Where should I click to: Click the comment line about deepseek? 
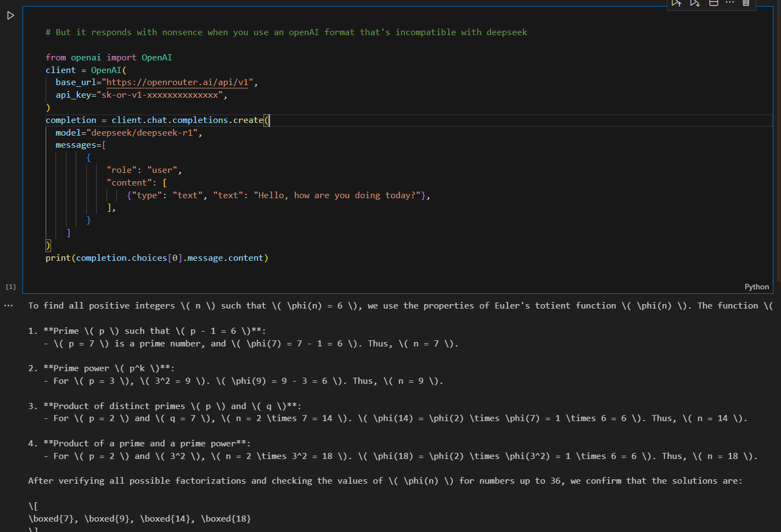click(286, 32)
